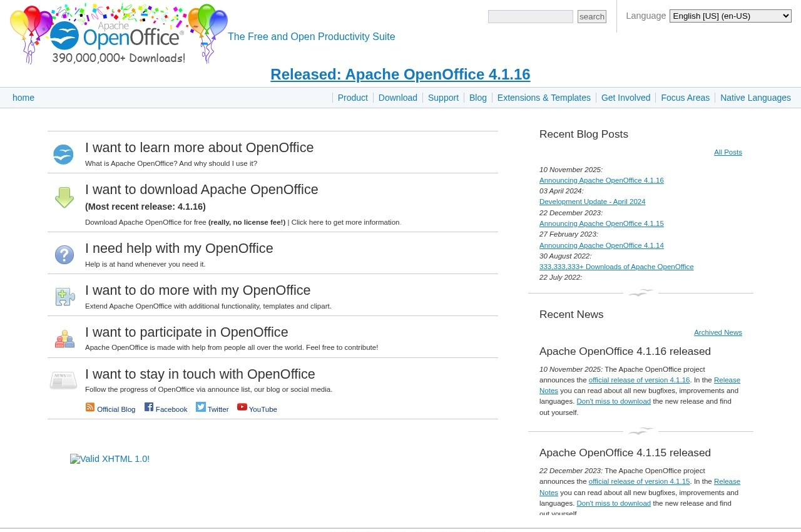Open Extensions & Templates menu item
This screenshot has width=801, height=532.
click(544, 98)
